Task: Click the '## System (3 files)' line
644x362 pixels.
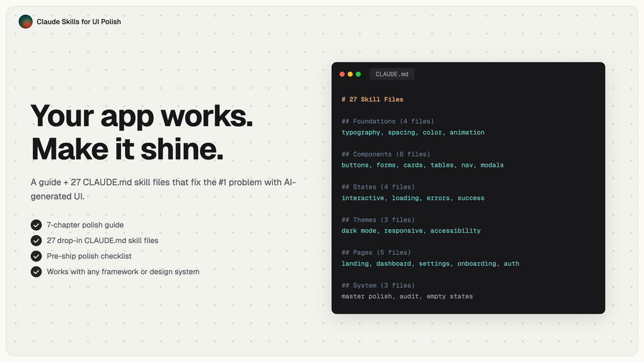Action: (x=378, y=285)
